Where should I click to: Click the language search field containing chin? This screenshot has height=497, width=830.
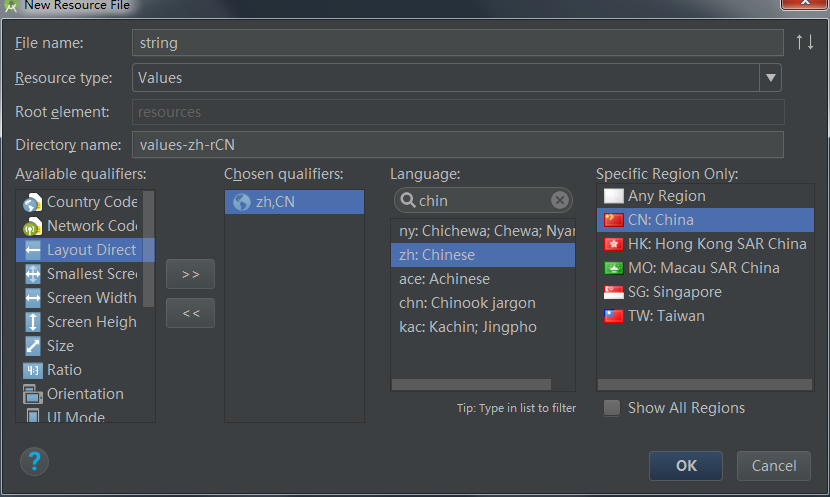[483, 200]
